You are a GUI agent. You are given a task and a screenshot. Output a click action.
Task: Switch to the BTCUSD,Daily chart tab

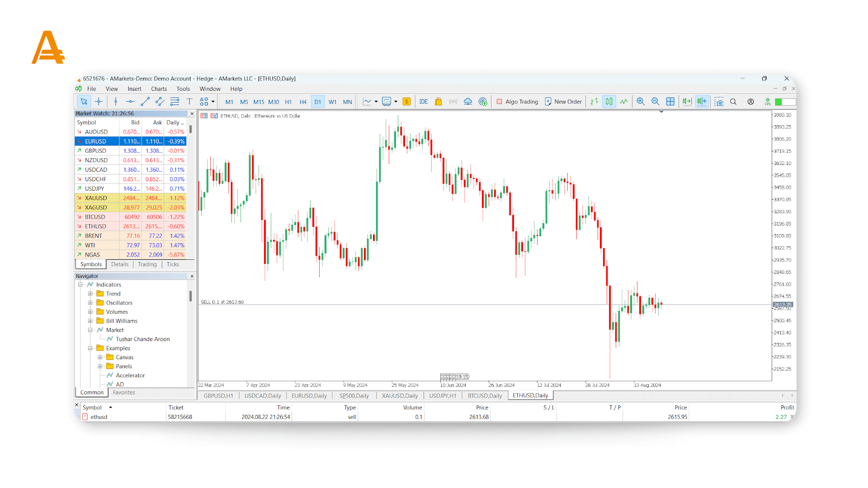coord(485,396)
